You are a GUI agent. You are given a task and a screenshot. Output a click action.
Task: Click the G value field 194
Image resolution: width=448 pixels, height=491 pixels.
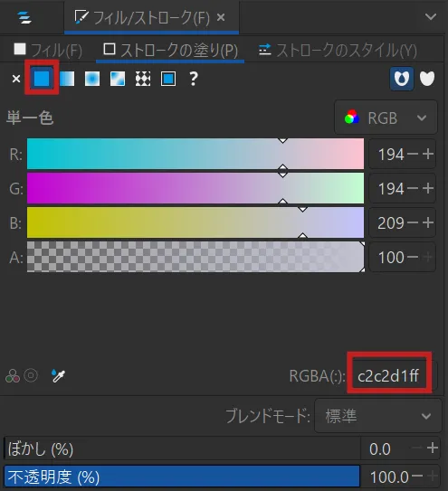click(391, 189)
